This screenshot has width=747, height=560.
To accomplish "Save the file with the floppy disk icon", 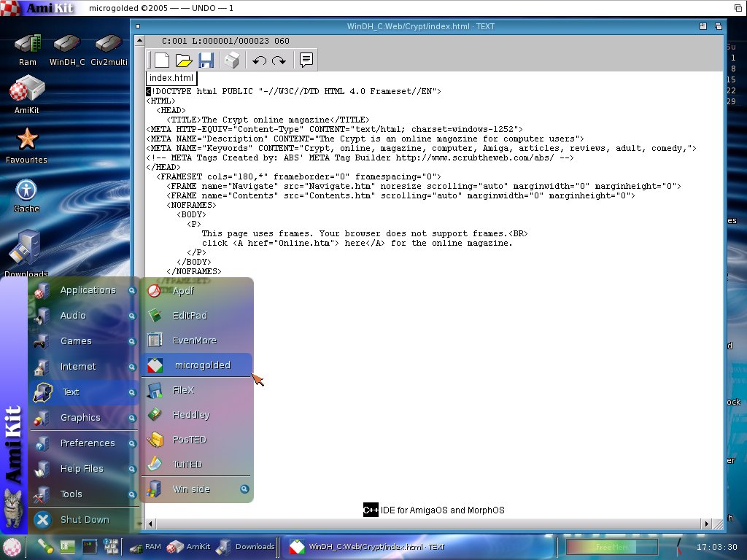I will [206, 61].
